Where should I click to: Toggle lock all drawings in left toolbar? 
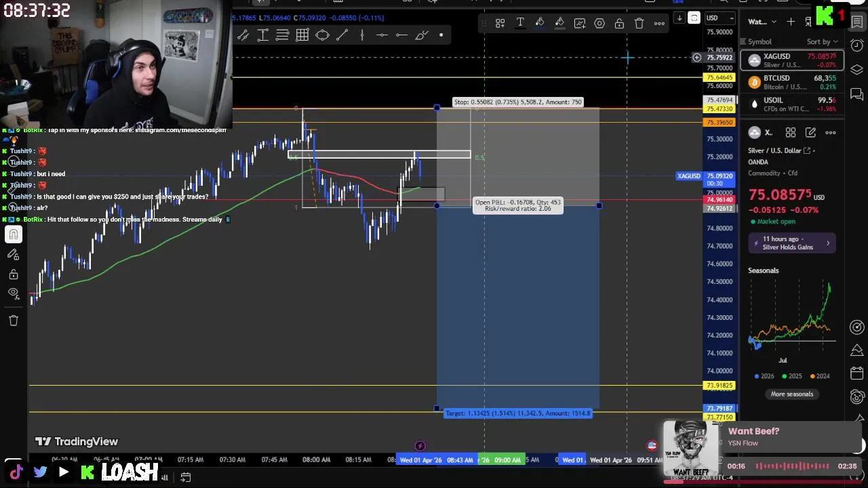pos(14,274)
